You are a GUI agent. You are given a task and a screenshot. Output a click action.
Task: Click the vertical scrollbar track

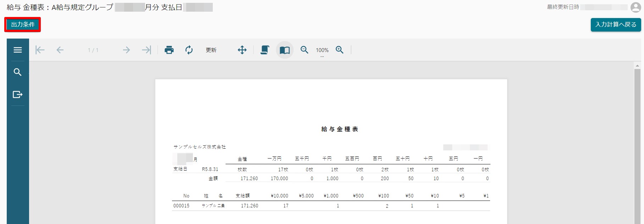[637, 147]
